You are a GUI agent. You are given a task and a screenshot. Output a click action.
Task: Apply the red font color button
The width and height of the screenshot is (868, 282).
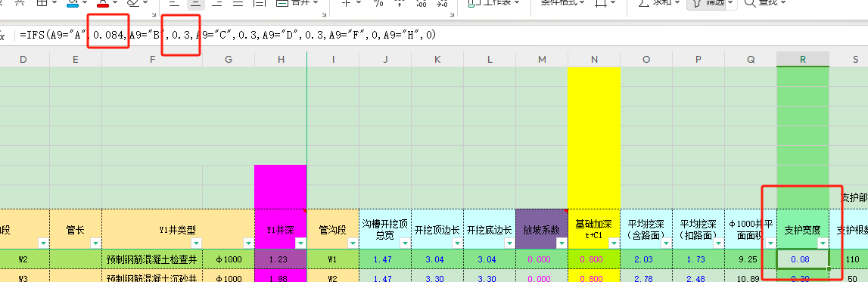102,3
